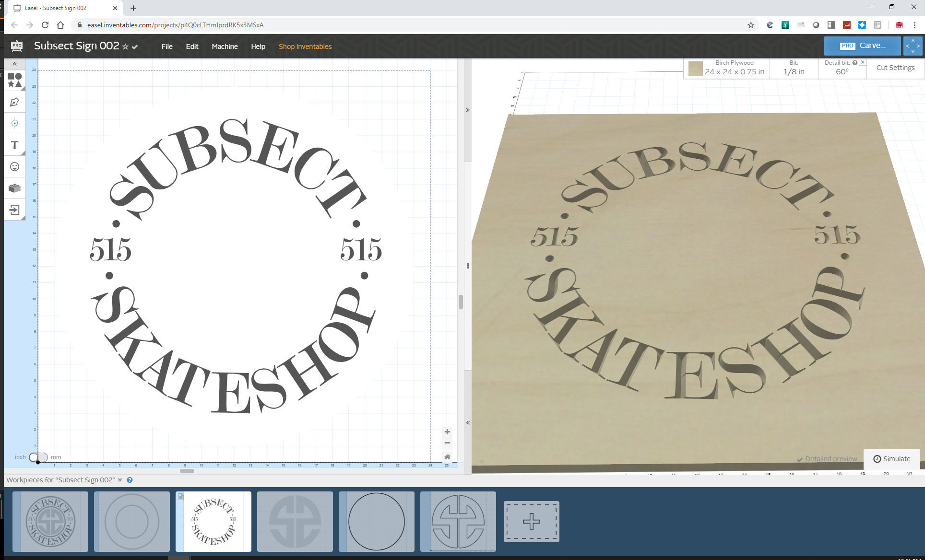Bookmark this page with the star
This screenshot has height=560, width=925.
[x=751, y=25]
